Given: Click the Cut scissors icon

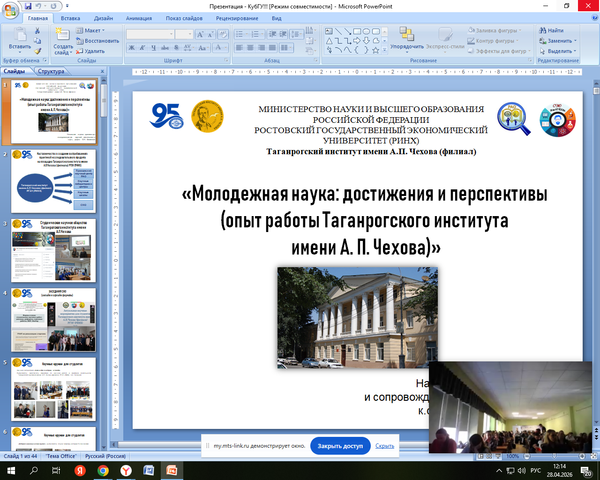Looking at the screenshot, I should click(37, 31).
